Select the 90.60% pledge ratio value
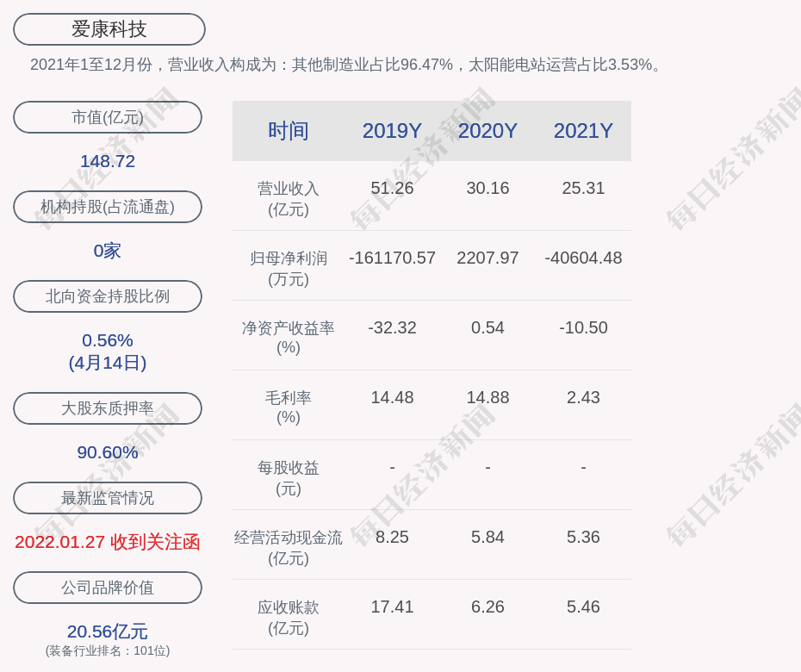 (x=108, y=452)
